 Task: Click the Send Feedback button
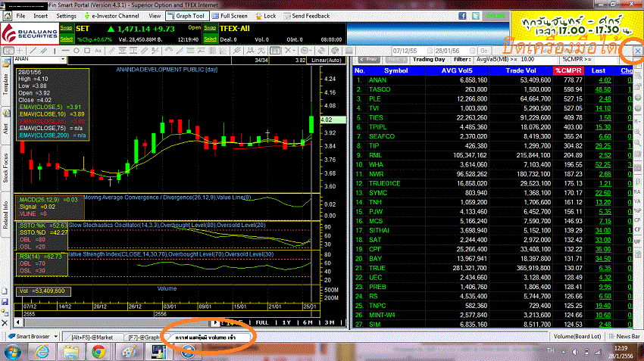coord(306,16)
